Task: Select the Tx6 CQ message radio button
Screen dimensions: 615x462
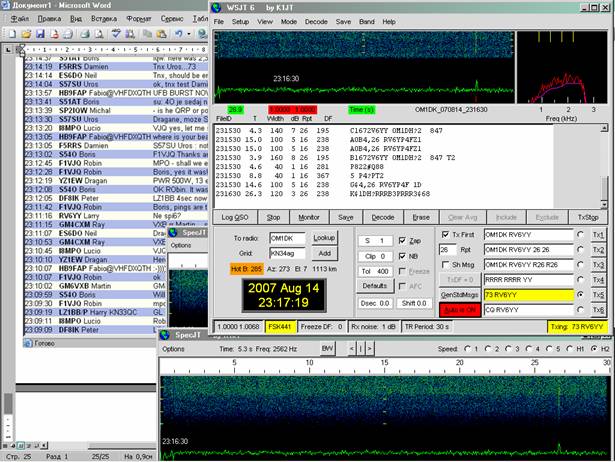Action: tap(580, 310)
